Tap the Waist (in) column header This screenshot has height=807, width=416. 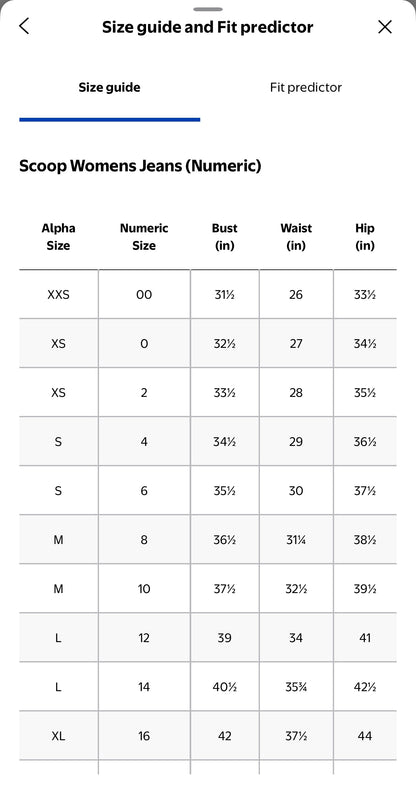[296, 237]
